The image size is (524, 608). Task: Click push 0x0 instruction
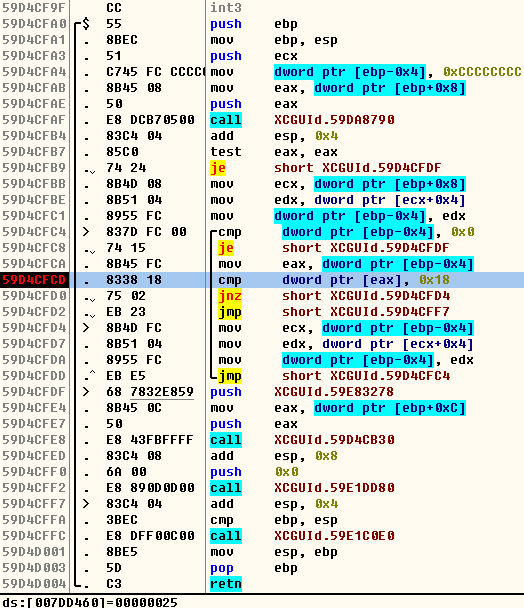254,472
